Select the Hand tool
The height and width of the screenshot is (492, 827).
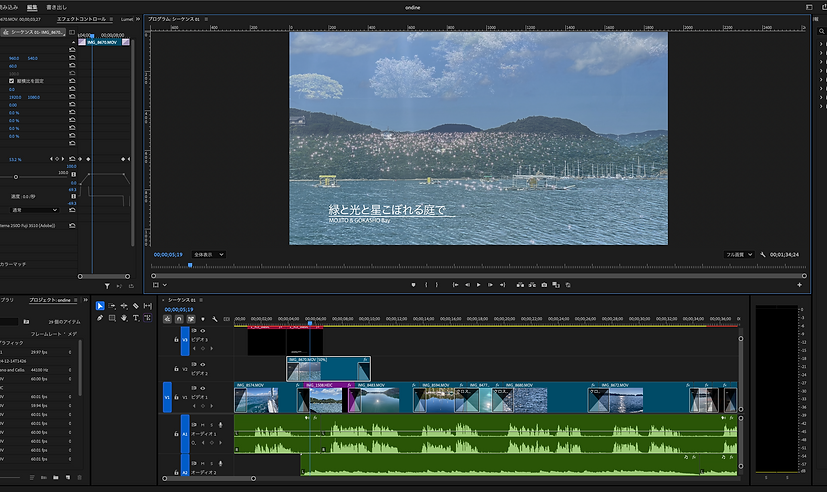click(124, 318)
